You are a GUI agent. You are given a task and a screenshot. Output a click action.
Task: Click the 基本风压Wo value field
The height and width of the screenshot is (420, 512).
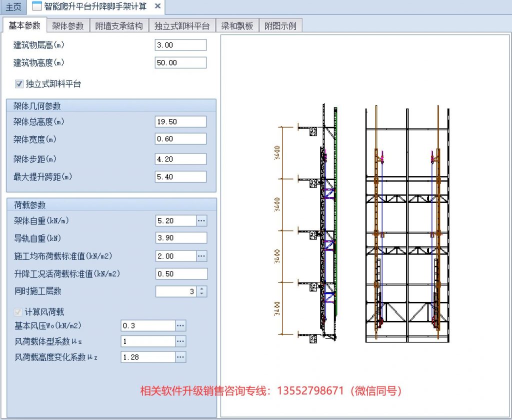[148, 325]
